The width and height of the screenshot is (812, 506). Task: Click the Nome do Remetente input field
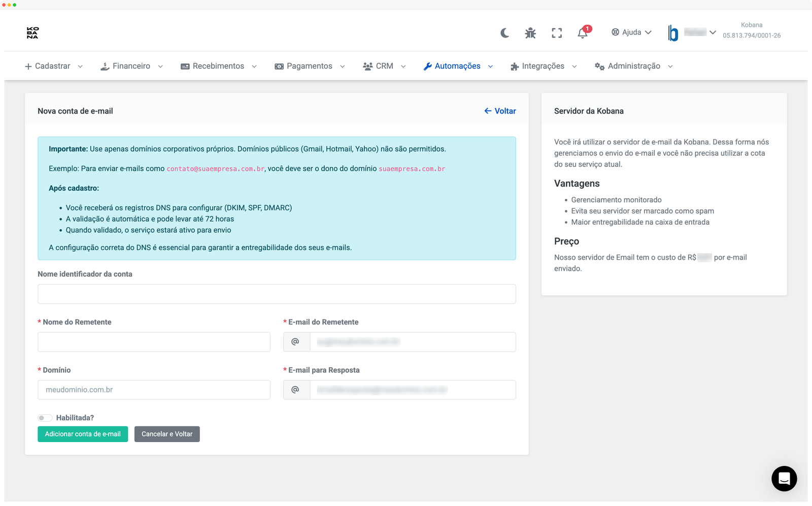point(154,342)
